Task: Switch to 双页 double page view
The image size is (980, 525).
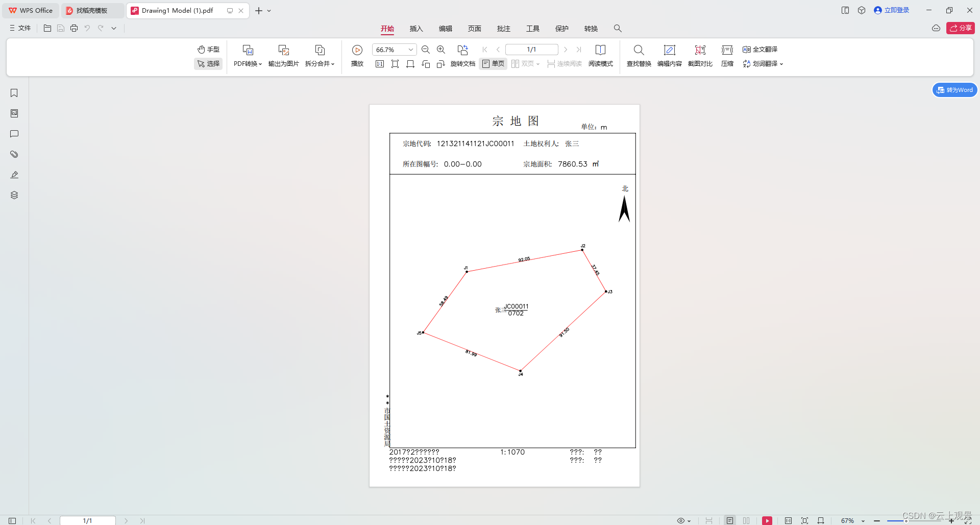Action: click(525, 64)
